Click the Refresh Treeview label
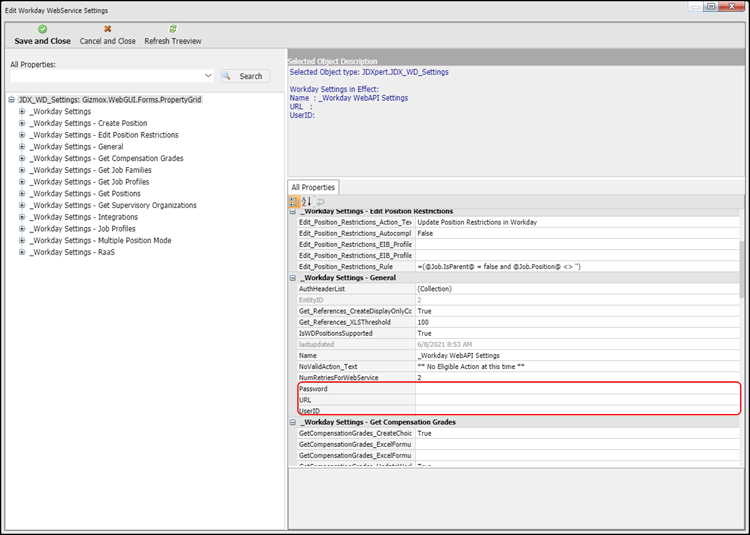 coord(173,41)
